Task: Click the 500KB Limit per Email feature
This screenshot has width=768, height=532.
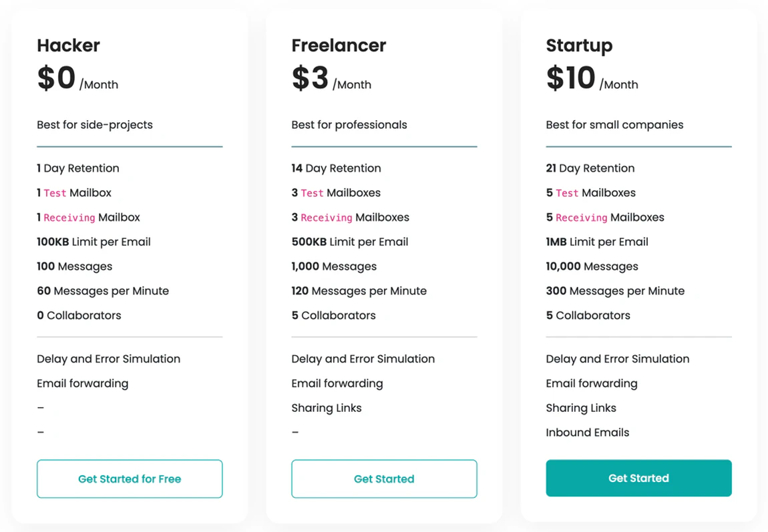Action: click(x=349, y=242)
